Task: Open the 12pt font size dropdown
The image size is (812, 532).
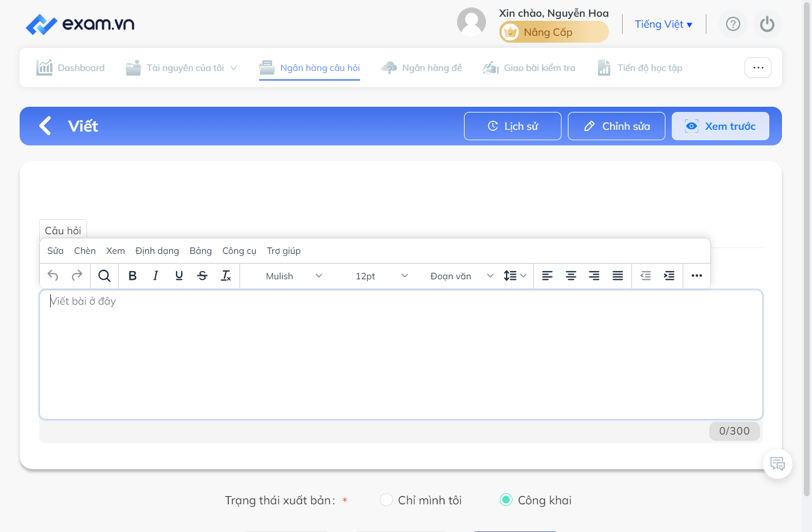Action: tap(382, 276)
